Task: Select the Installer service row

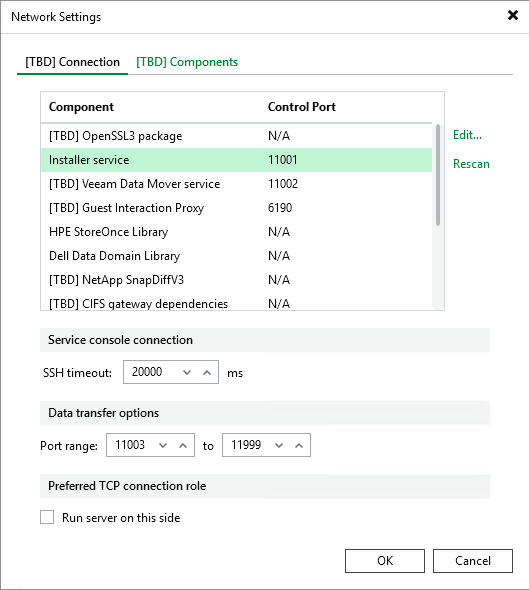Action: tap(236, 160)
